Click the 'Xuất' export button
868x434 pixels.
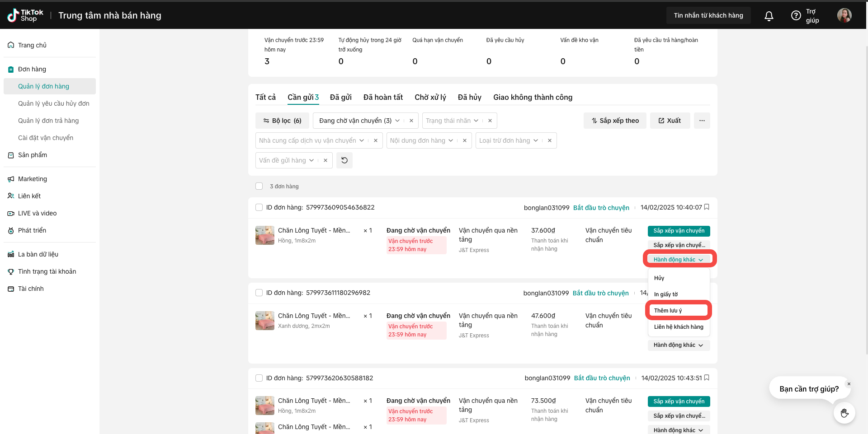point(670,121)
